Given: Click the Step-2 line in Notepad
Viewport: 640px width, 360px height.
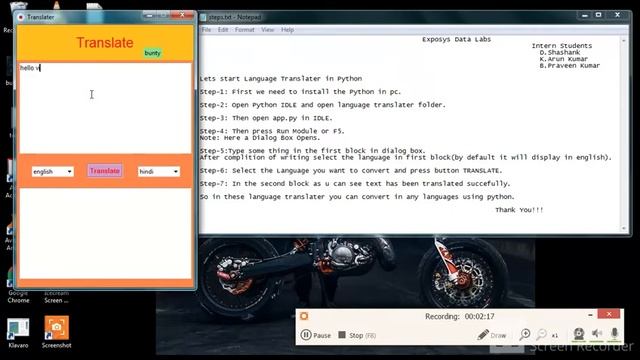Looking at the screenshot, I should pos(322,105).
